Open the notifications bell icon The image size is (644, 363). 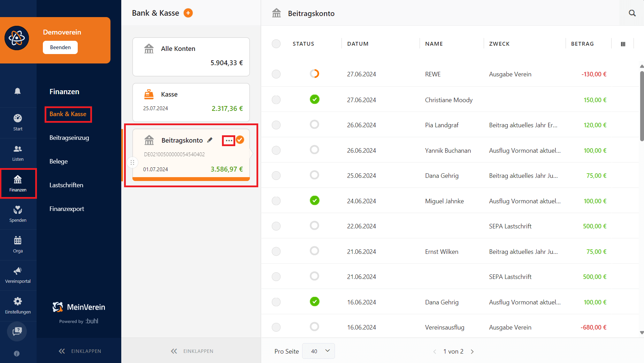point(17,91)
